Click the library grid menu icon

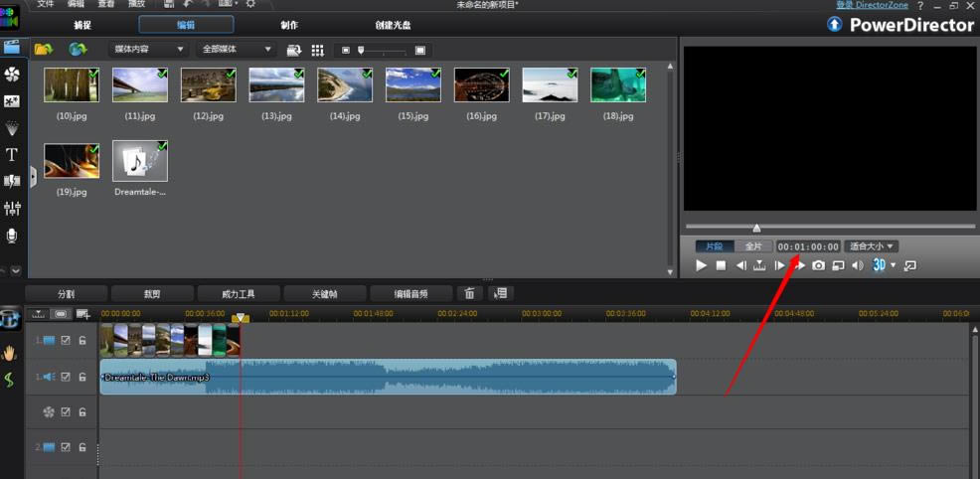pyautogui.click(x=317, y=51)
